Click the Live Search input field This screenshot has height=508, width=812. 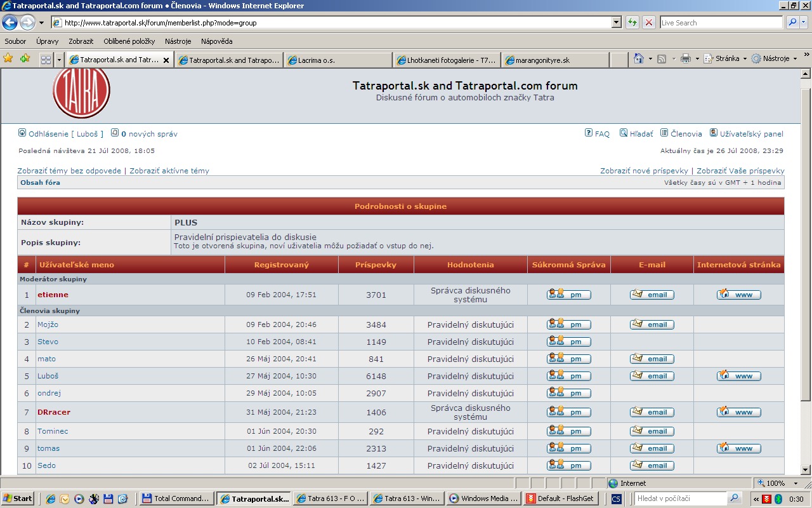[x=721, y=22]
